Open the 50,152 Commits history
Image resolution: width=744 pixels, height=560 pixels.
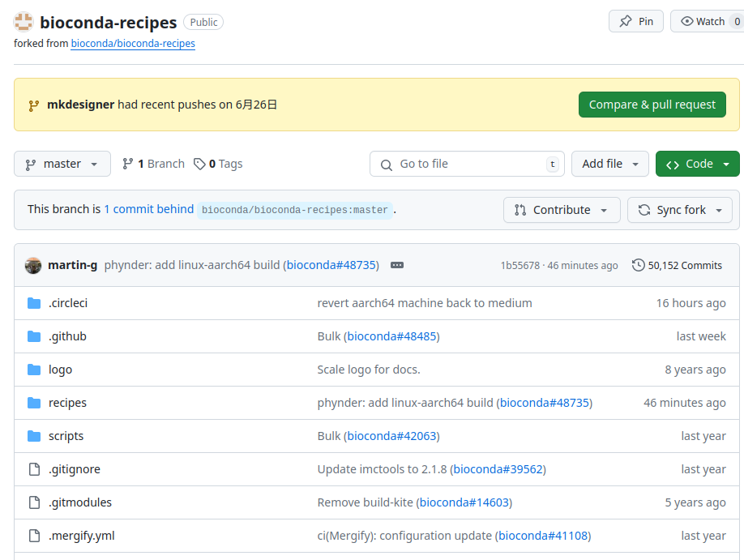(x=677, y=265)
